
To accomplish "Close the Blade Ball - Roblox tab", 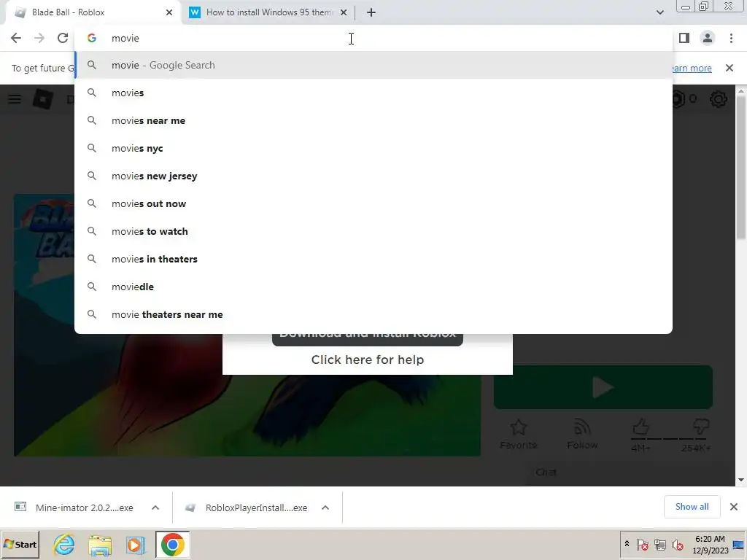I will (169, 12).
